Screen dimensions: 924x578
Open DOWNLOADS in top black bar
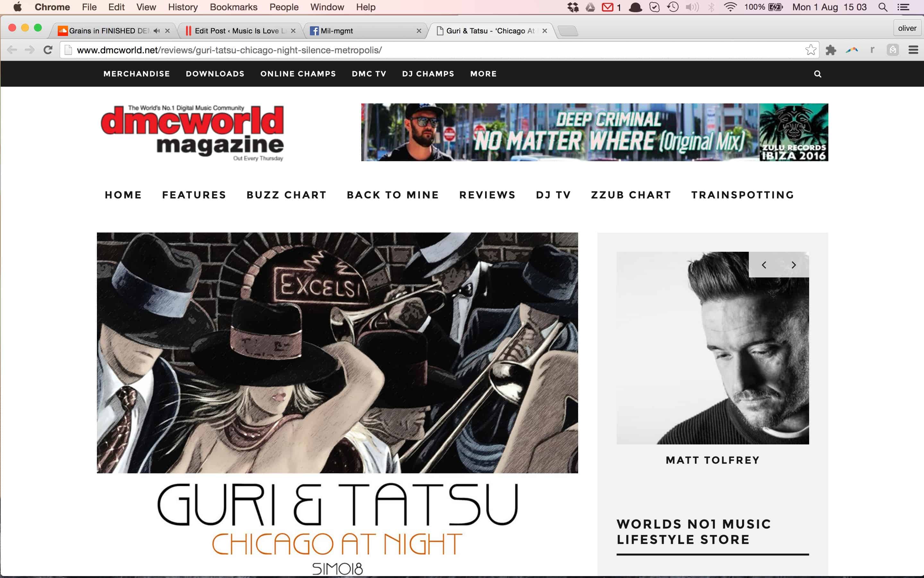click(x=215, y=74)
